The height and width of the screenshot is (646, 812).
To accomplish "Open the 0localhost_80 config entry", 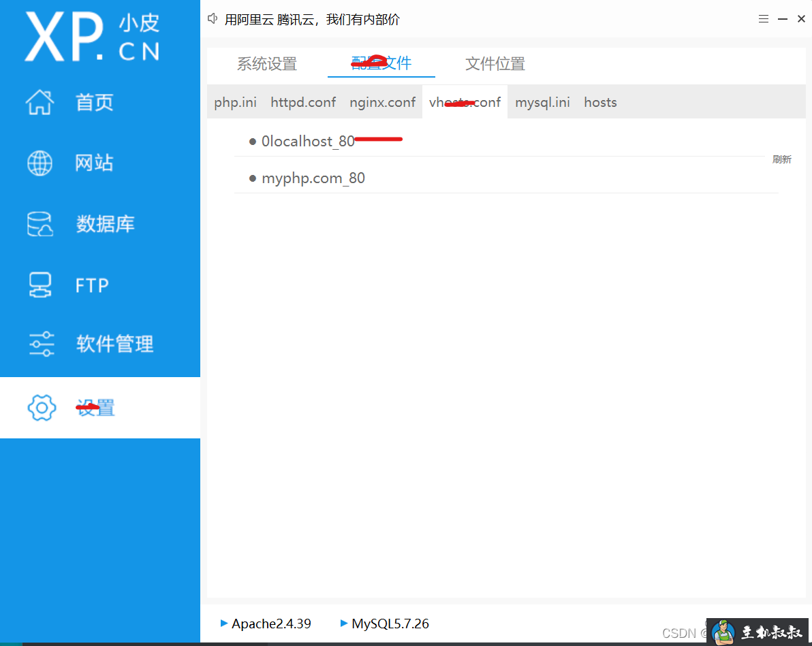I will tap(308, 141).
